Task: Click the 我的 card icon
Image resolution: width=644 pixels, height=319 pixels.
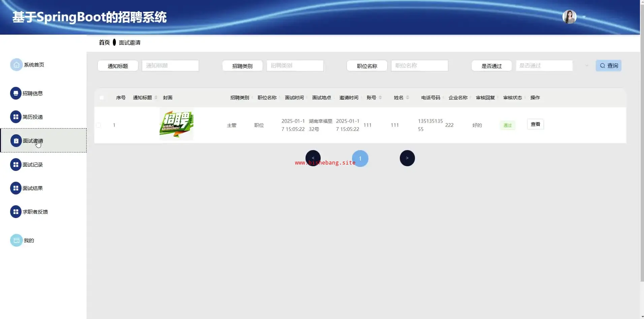Action: point(16,240)
